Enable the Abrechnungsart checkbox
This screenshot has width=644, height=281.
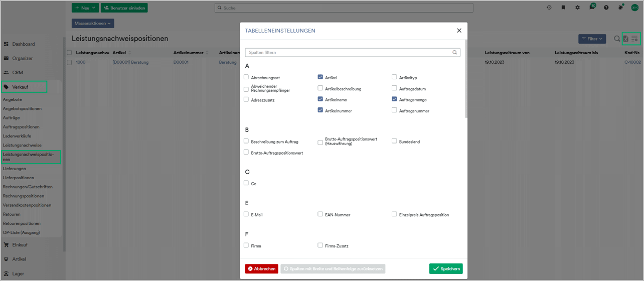(246, 77)
